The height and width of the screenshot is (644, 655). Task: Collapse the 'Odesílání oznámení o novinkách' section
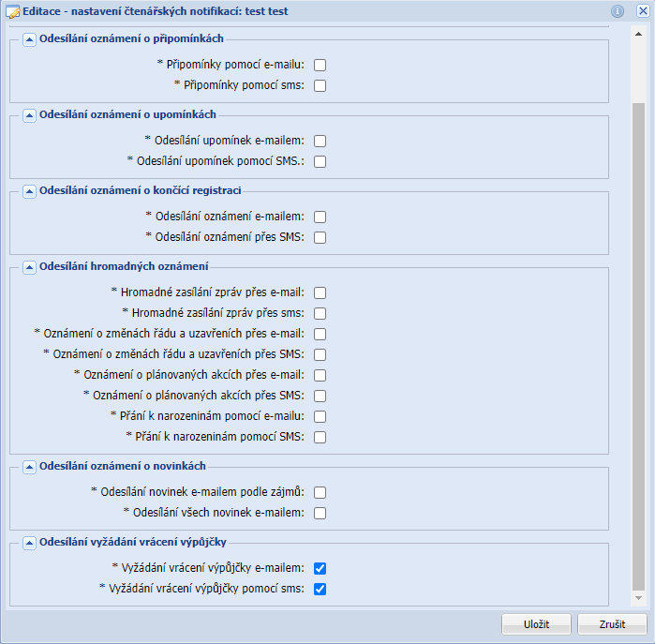pyautogui.click(x=29, y=467)
